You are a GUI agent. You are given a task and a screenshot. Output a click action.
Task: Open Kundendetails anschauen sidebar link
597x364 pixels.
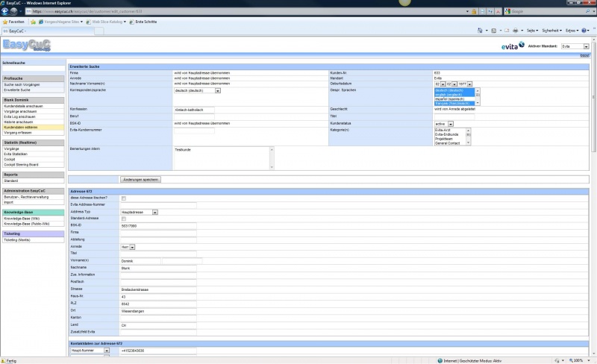pos(23,106)
